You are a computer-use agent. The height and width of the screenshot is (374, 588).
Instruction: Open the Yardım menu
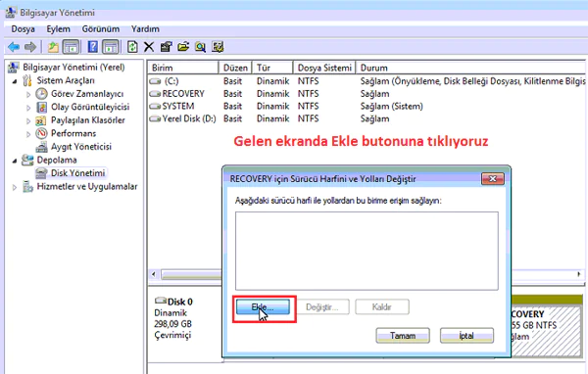pos(145,28)
